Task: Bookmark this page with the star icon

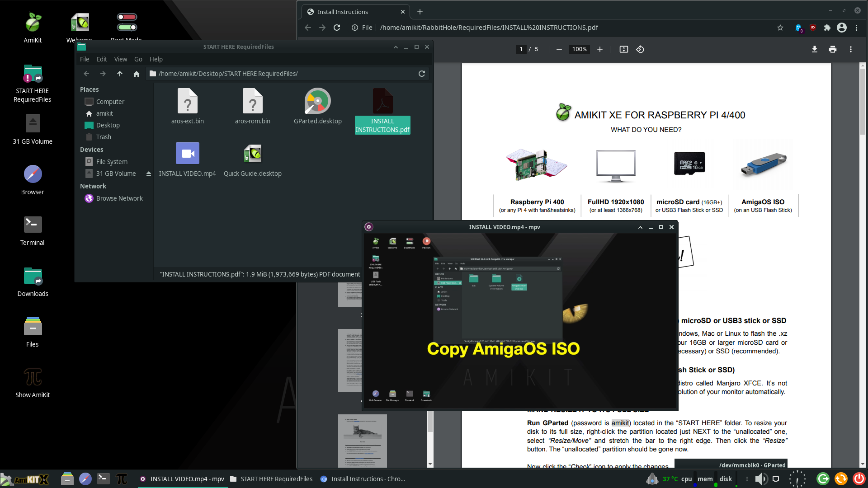Action: 780,28
